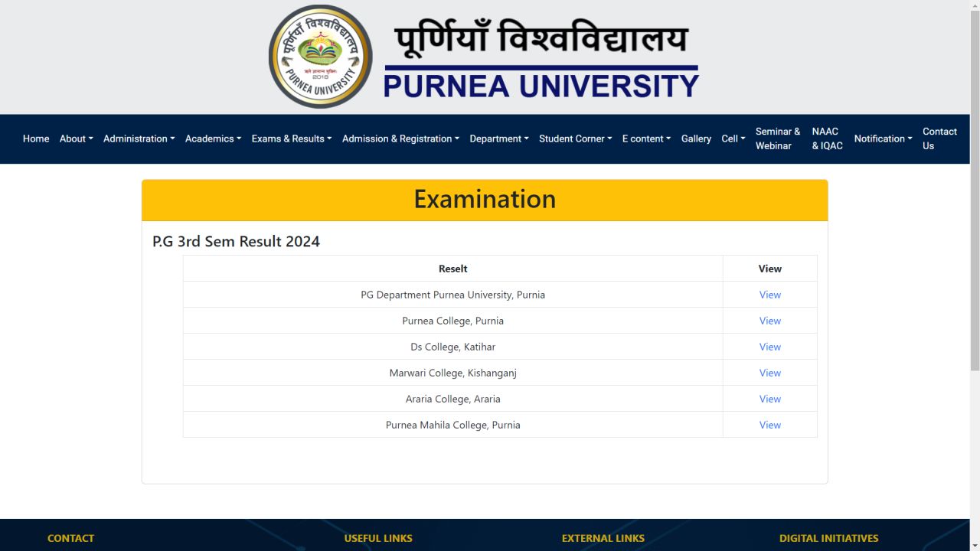Click the 'P.G 3rd Sem Result 2024' heading
Viewport: 980px width, 551px height.
pos(236,241)
